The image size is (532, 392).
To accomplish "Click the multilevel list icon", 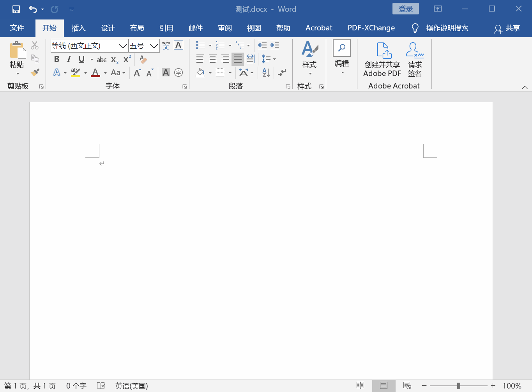I will [x=240, y=45].
